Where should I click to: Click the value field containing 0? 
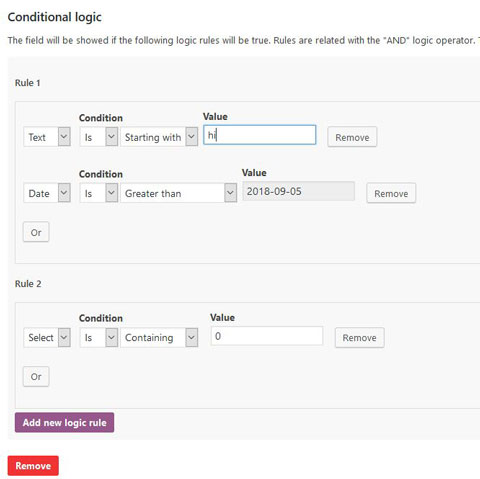[267, 336]
